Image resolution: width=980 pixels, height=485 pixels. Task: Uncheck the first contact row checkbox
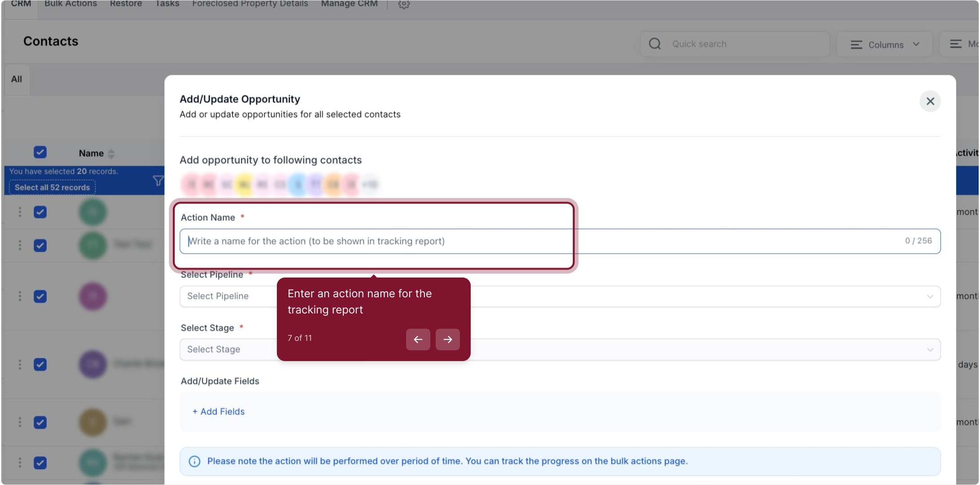point(40,212)
